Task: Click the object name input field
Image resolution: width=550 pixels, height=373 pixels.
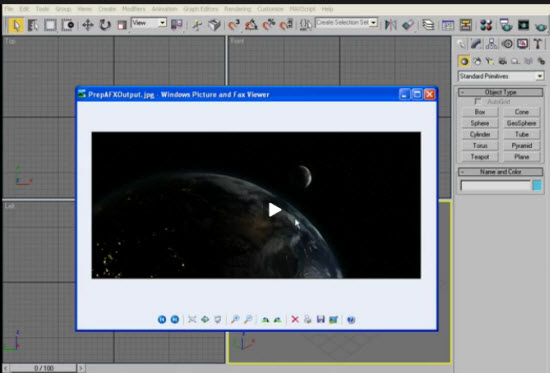Action: click(x=496, y=185)
